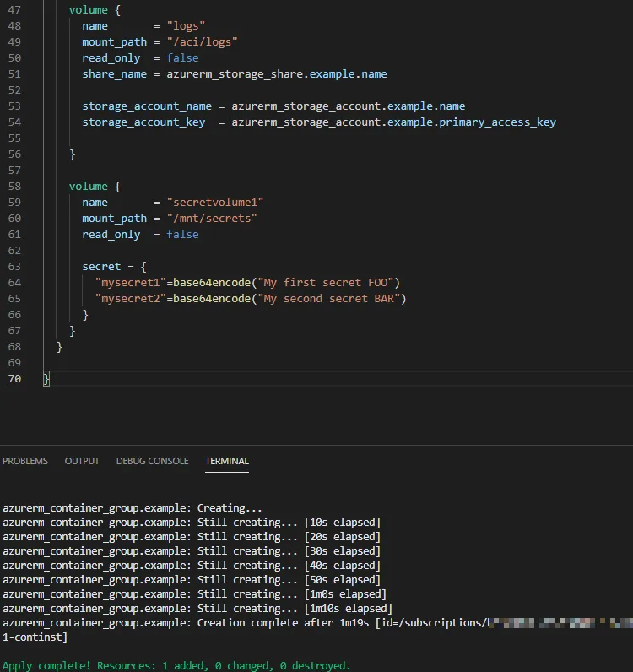The image size is (633, 672).
Task: Click "My first secret FOO" string
Action: tap(325, 283)
